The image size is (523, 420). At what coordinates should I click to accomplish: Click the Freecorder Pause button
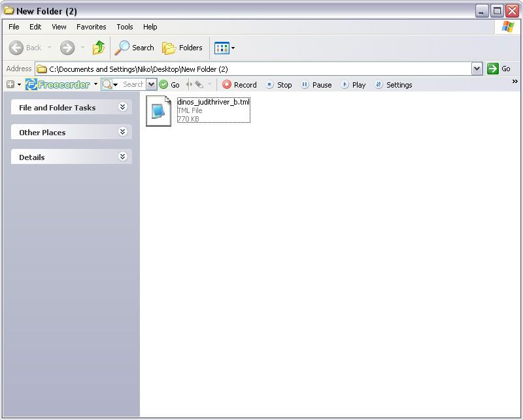pos(316,85)
